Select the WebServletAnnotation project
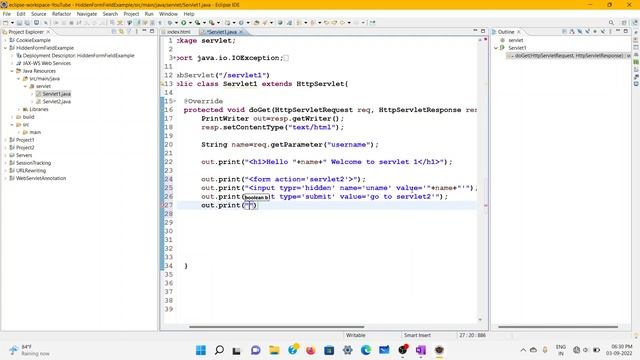This screenshot has width=640, height=360. 41,178
